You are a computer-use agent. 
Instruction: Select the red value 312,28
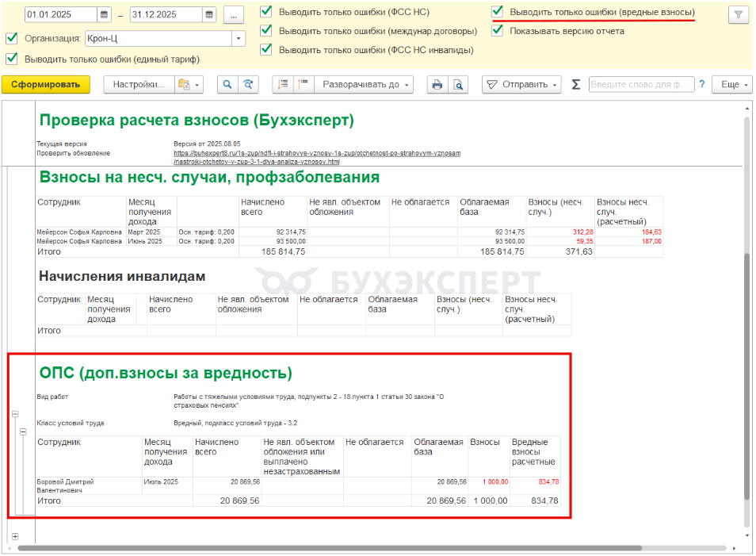coord(583,232)
